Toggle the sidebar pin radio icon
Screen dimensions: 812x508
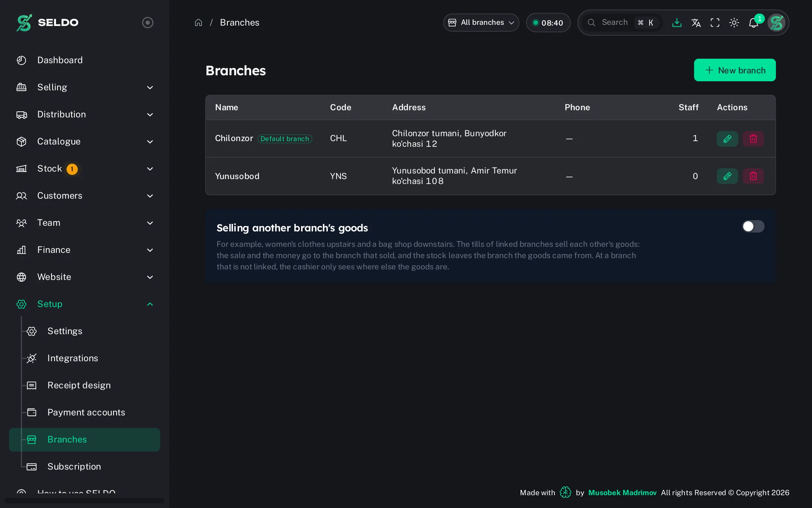point(148,23)
